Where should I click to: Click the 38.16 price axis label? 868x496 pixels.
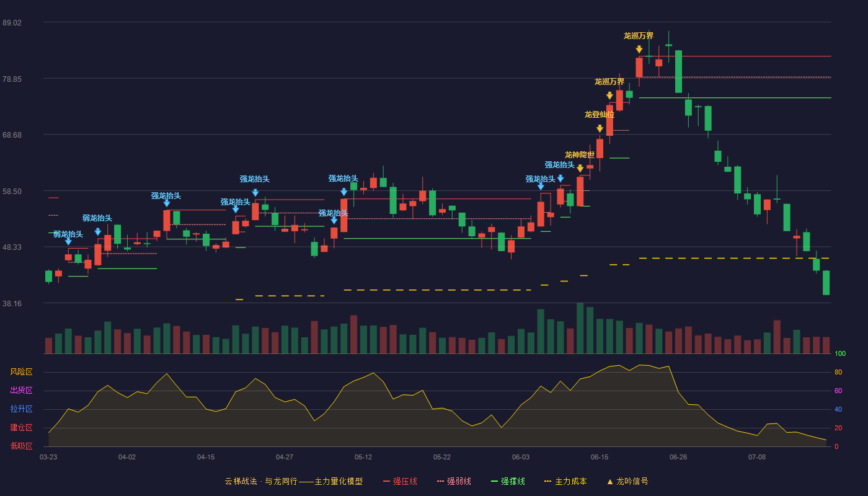(x=12, y=304)
